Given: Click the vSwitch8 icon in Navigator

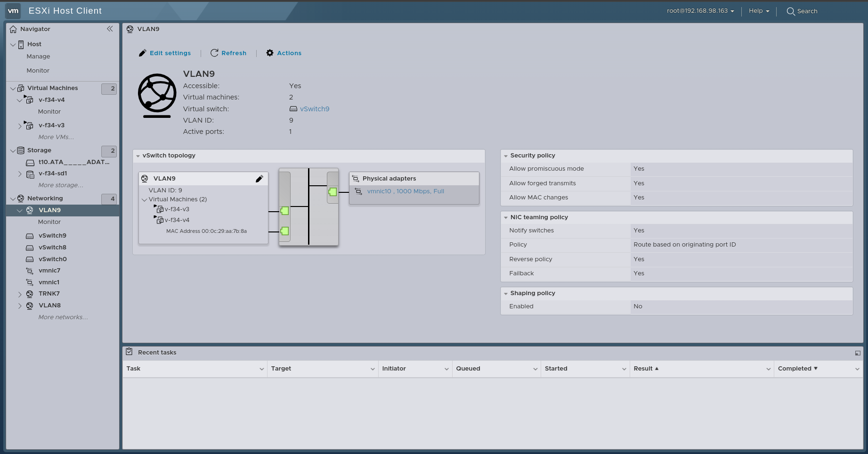Looking at the screenshot, I should [x=30, y=248].
